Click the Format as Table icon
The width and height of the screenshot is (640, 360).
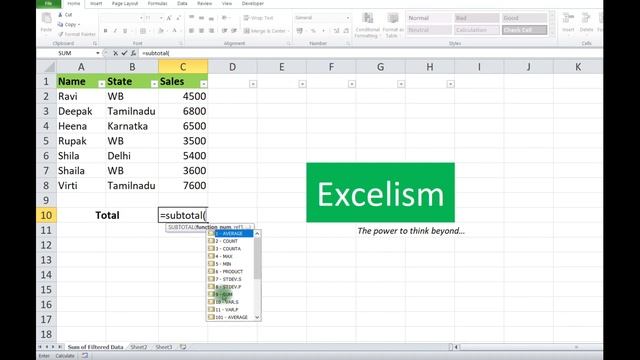pos(393,18)
